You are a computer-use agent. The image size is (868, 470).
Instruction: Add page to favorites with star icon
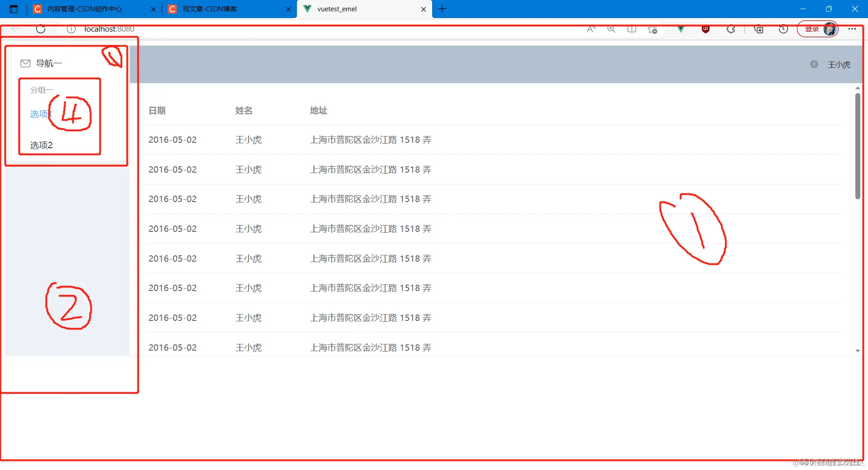pos(652,29)
